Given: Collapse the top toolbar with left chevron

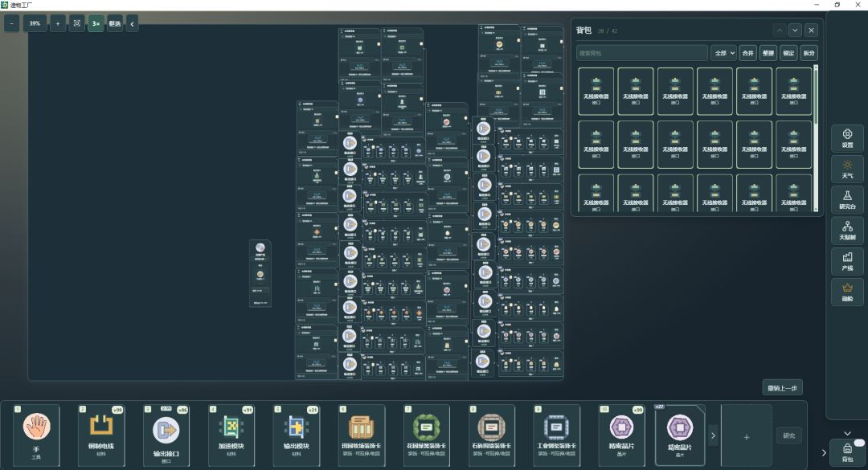Looking at the screenshot, I should pos(132,23).
